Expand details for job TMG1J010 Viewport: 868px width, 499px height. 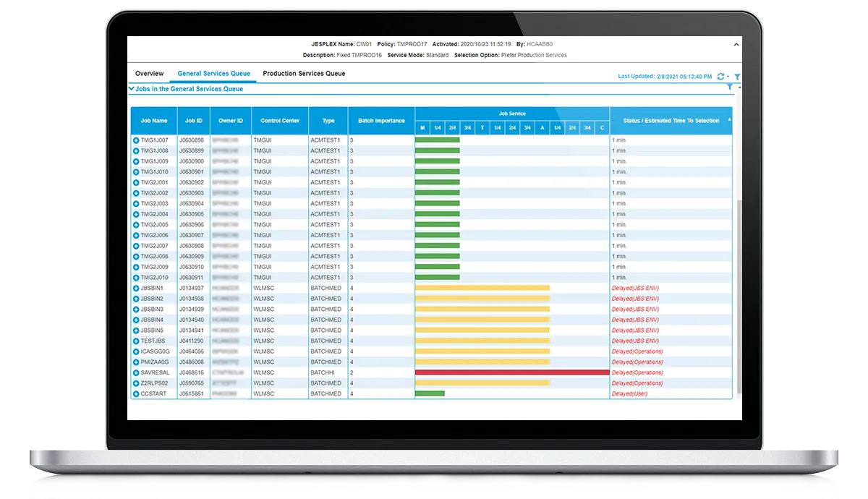click(136, 172)
